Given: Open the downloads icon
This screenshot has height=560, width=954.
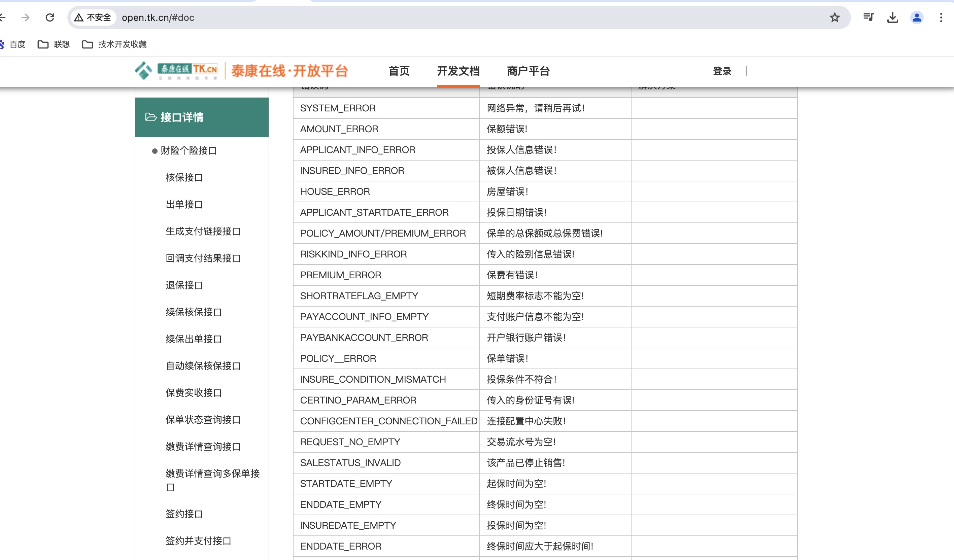Looking at the screenshot, I should (892, 17).
